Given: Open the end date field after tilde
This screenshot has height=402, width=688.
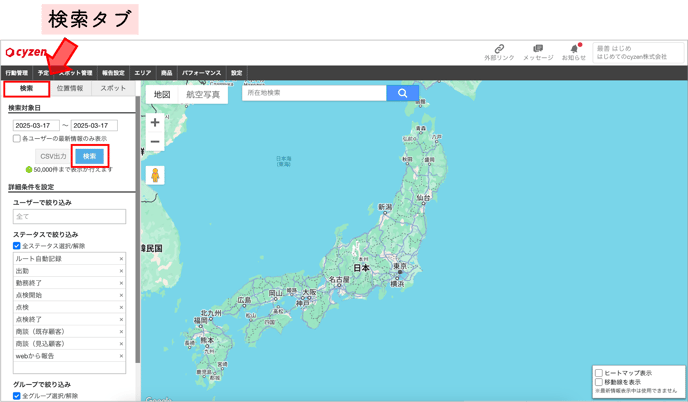Looking at the screenshot, I should (94, 126).
